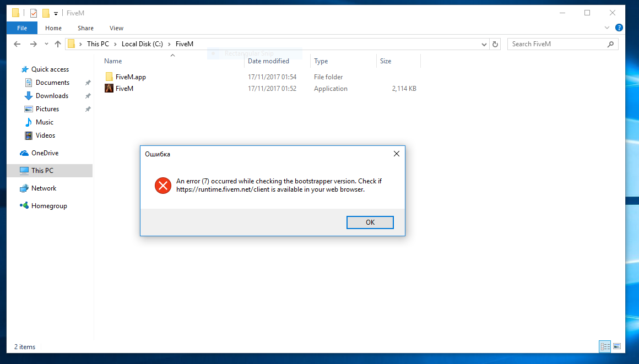Expand the ribbon with the chevron
This screenshot has width=639, height=364.
click(x=607, y=28)
